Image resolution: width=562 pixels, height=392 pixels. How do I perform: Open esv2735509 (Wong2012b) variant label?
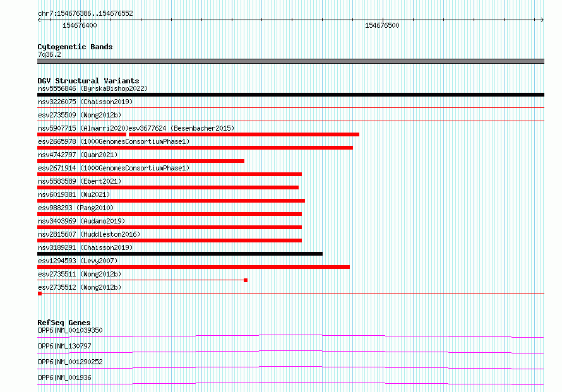[80, 115]
